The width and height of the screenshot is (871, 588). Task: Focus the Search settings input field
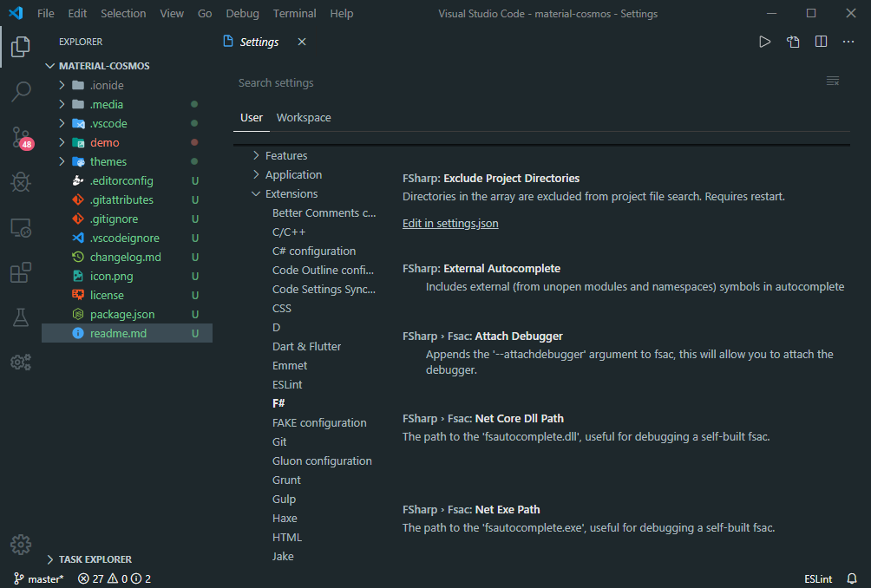coord(527,82)
